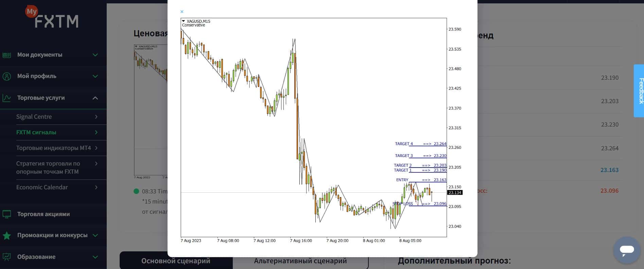Open Economic Calendar item
This screenshot has width=644, height=269.
(x=42, y=187)
